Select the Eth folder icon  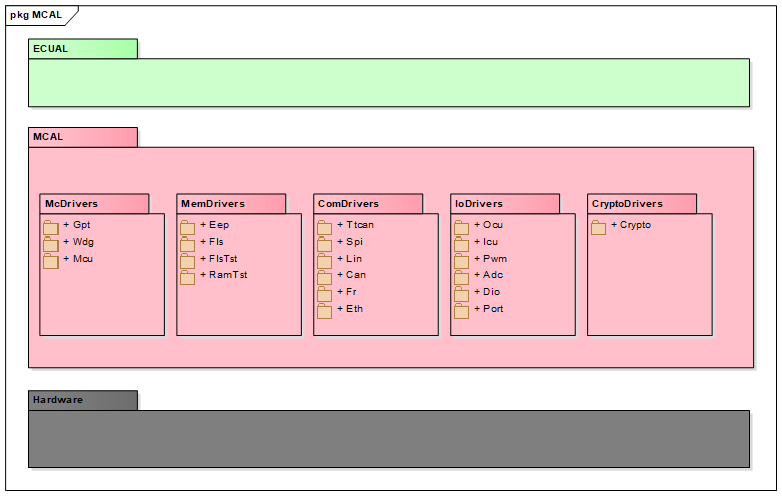pyautogui.click(x=325, y=311)
